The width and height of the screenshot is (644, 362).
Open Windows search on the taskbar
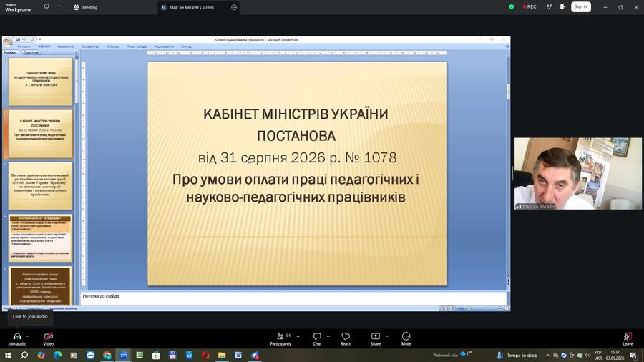coord(24,355)
